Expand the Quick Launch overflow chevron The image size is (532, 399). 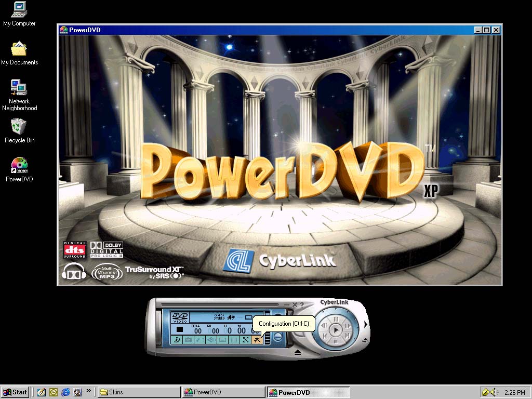coord(88,391)
